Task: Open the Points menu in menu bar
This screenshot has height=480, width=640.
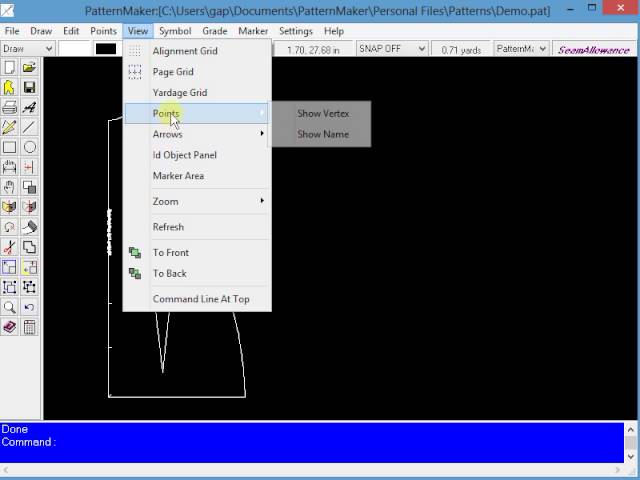Action: 104,31
